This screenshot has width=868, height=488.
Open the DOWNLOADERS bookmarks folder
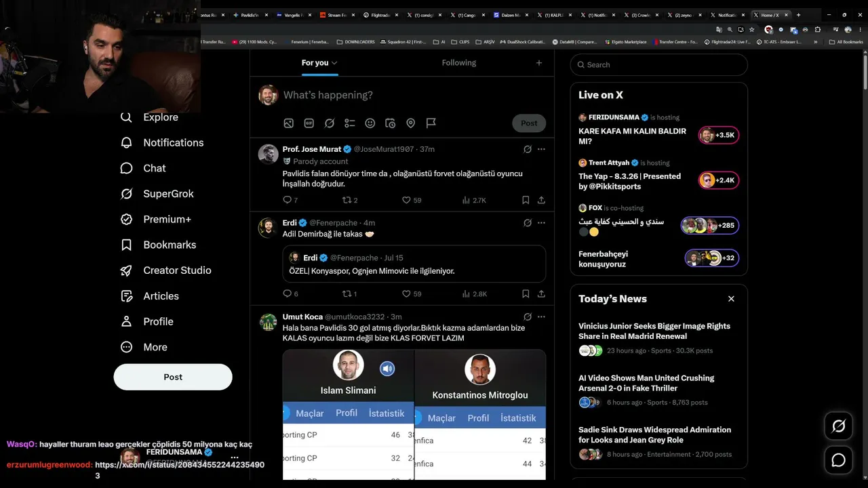click(356, 42)
